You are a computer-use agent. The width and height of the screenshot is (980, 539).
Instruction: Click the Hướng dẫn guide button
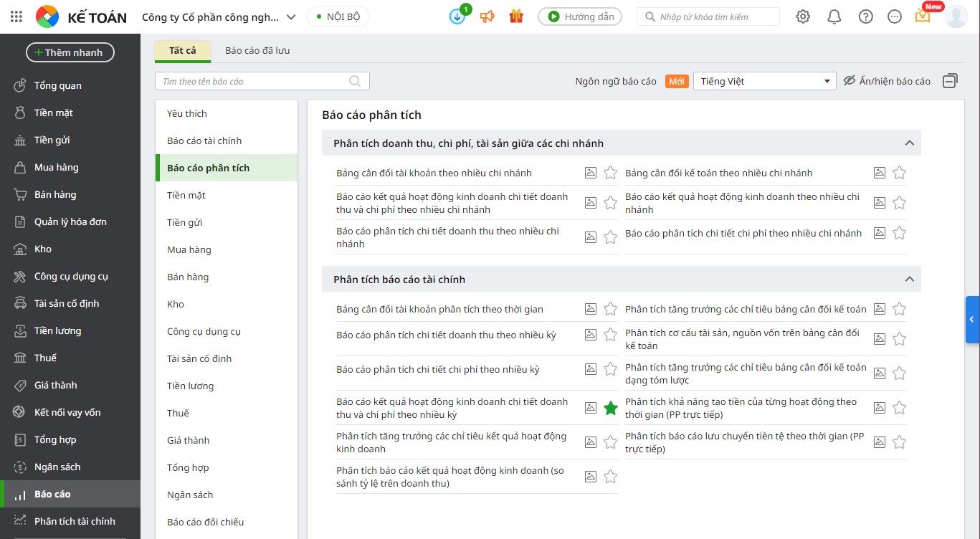point(580,16)
